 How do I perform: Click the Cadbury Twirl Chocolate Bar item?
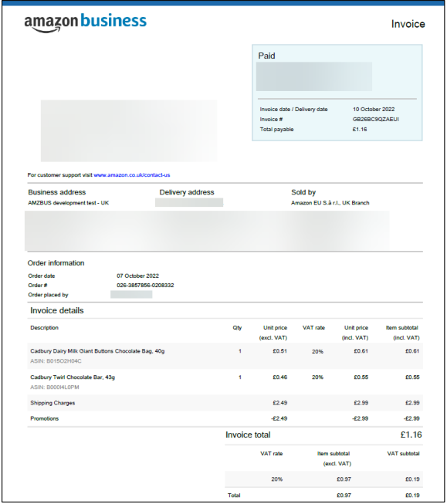point(73,377)
